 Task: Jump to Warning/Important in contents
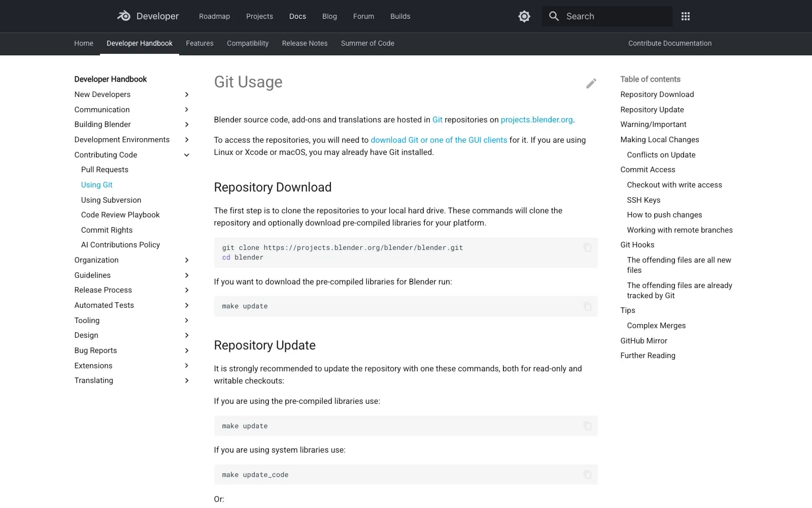653,124
